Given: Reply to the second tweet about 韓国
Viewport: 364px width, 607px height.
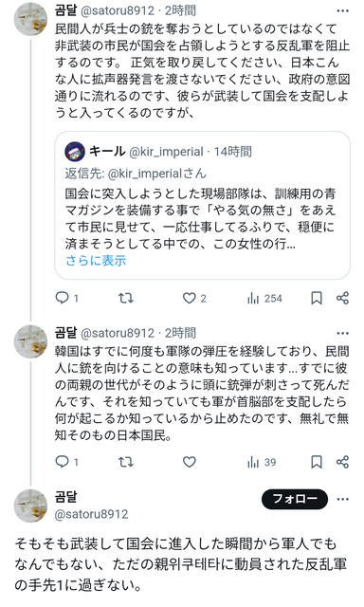Looking at the screenshot, I should 66,462.
